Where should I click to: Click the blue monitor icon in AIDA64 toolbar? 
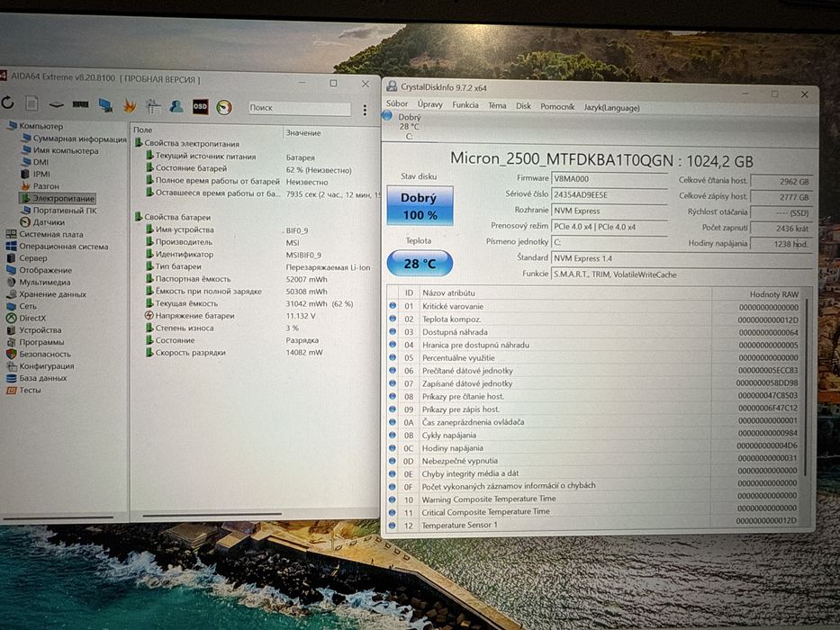105,105
